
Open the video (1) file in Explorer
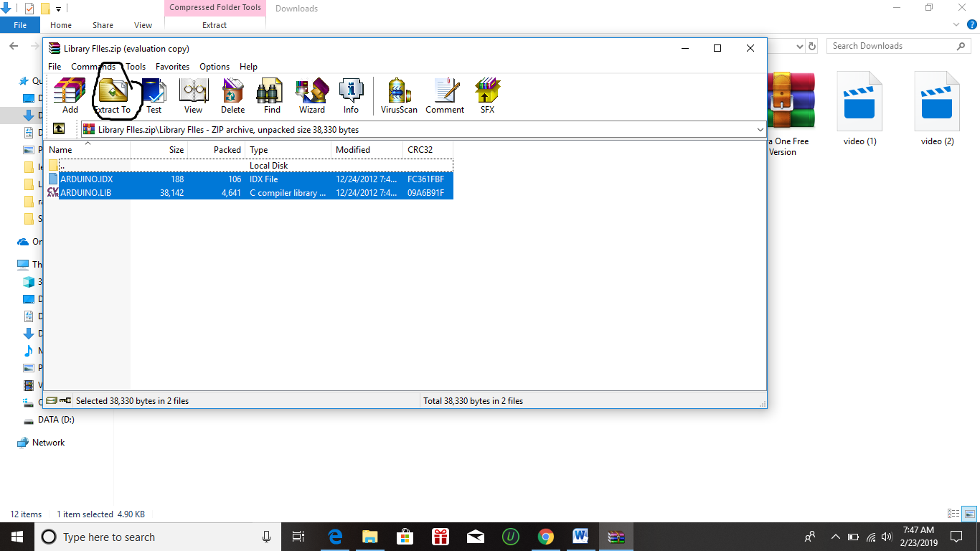click(x=859, y=109)
